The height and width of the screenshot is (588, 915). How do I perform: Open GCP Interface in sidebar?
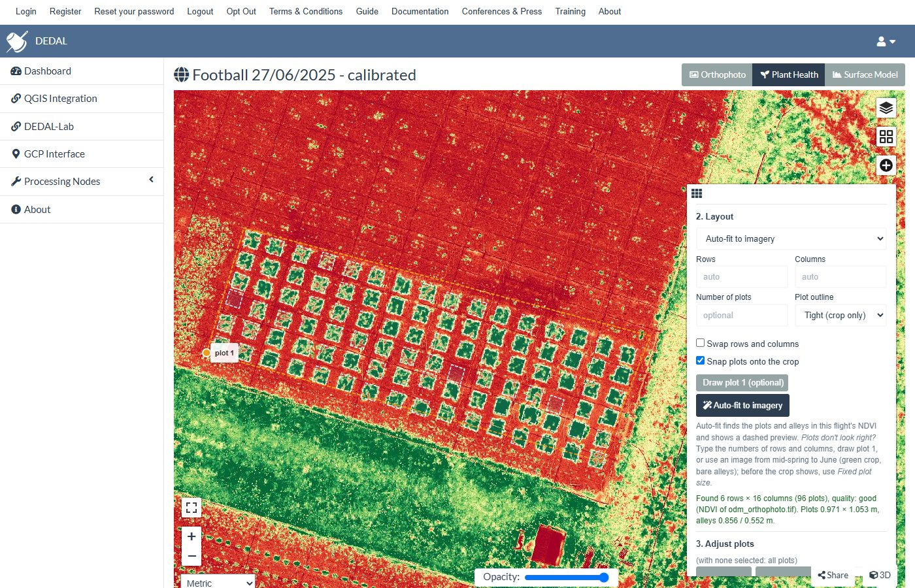click(82, 154)
